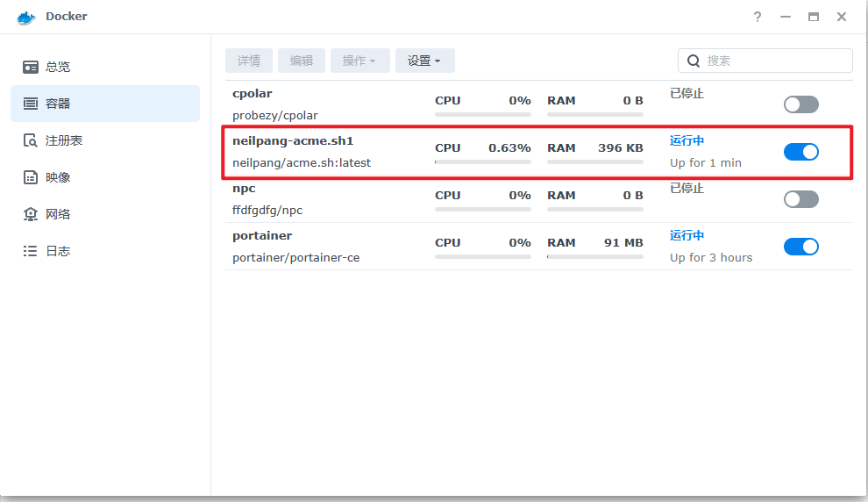Click the 0.63% CPU value
Screen dimensions: 868x502
[x=509, y=148]
